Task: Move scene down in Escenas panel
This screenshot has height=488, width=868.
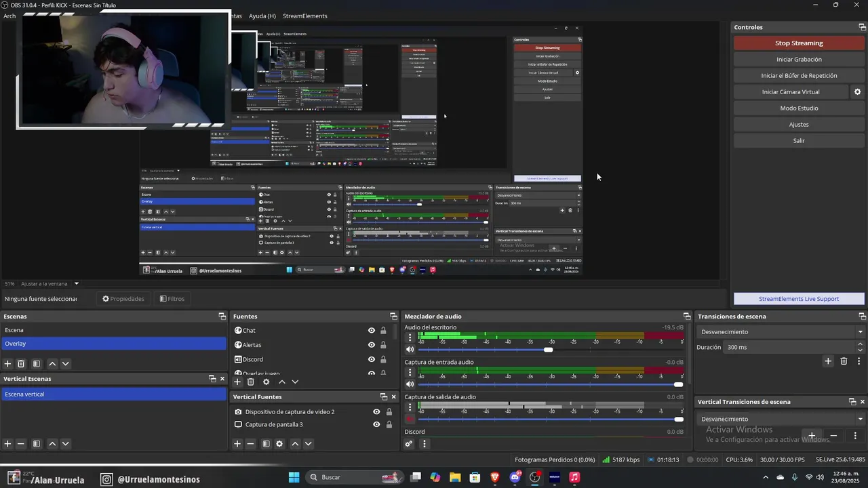Action: coord(65,364)
